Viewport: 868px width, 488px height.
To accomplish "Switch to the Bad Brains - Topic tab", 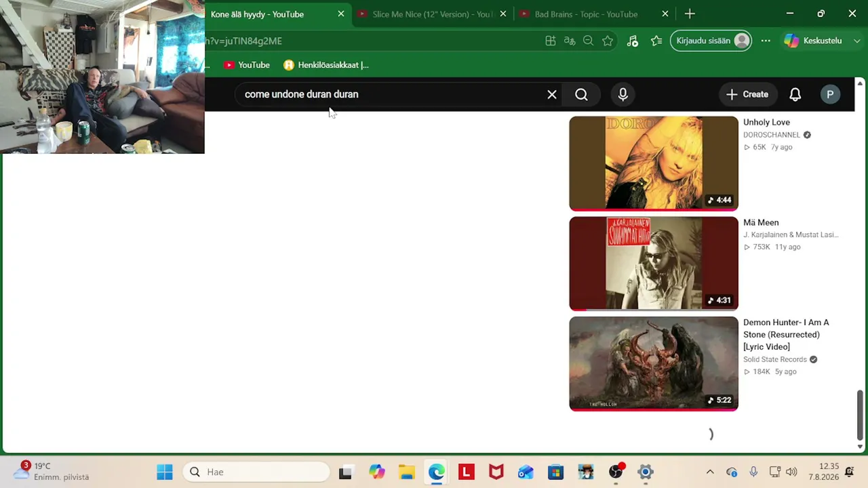I will pos(595,14).
